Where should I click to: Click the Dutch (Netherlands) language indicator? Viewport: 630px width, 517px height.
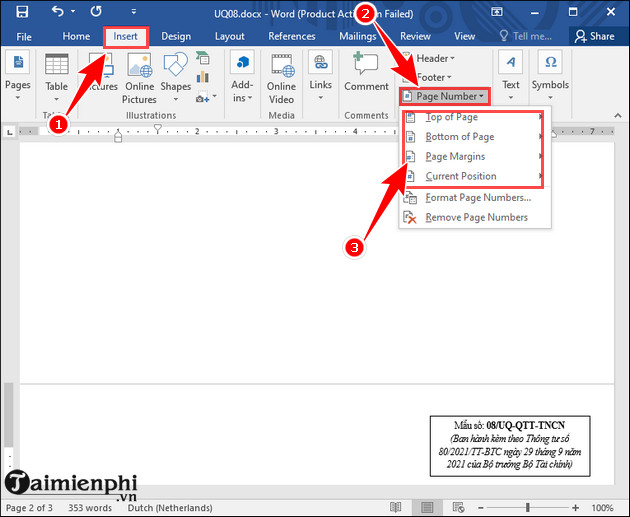(170, 508)
